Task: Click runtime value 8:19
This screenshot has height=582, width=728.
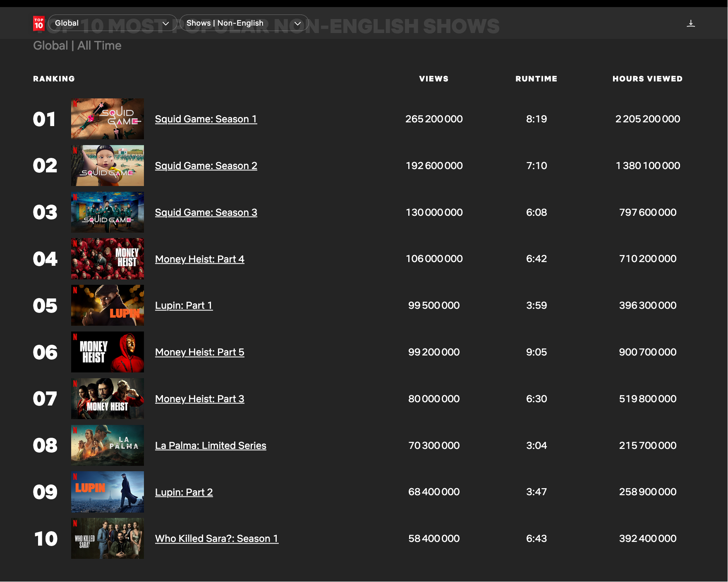Action: coord(536,119)
